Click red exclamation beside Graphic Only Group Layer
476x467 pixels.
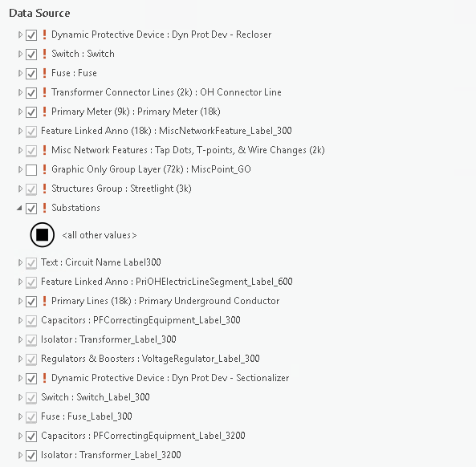44,169
